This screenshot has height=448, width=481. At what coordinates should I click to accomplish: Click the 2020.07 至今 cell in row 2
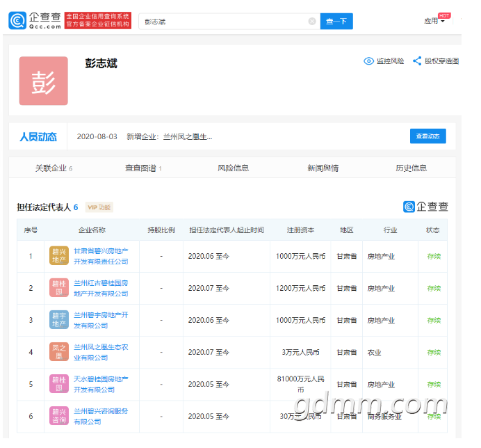[x=209, y=288]
